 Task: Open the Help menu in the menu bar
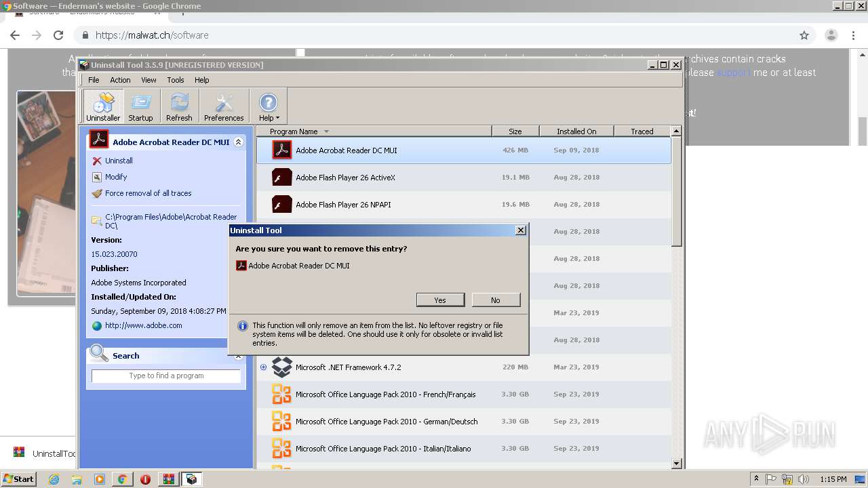[x=202, y=80]
